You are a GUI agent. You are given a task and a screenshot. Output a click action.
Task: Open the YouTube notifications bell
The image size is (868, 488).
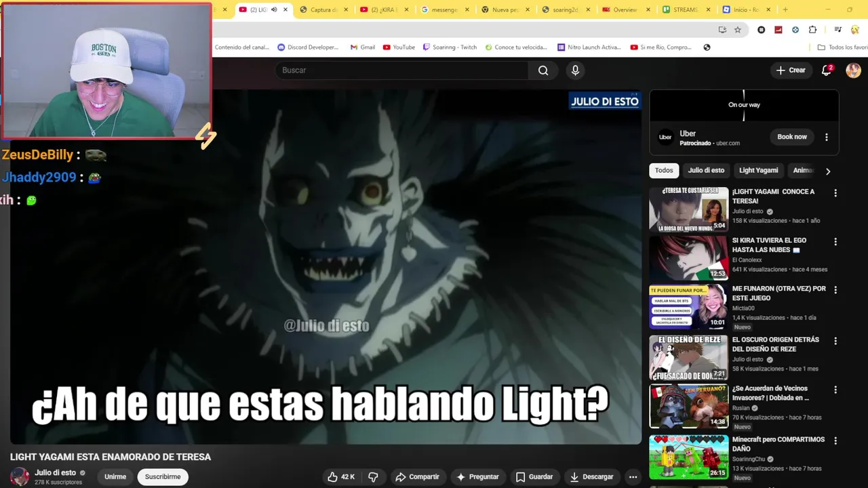(x=827, y=70)
